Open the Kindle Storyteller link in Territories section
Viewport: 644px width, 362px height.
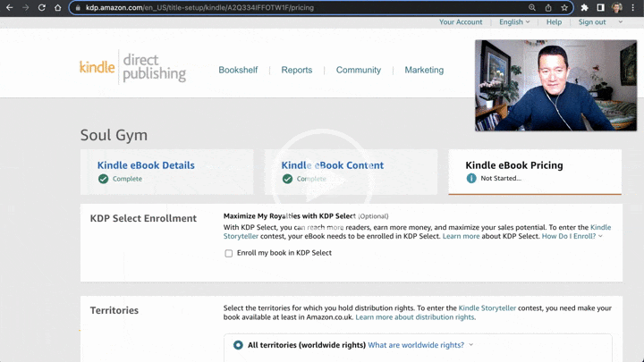point(487,308)
